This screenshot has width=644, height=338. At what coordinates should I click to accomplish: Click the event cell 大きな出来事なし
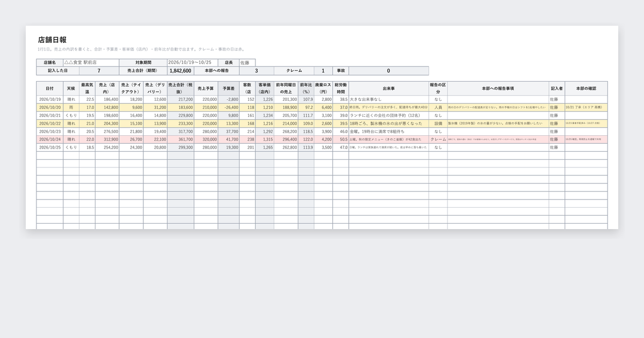point(389,99)
